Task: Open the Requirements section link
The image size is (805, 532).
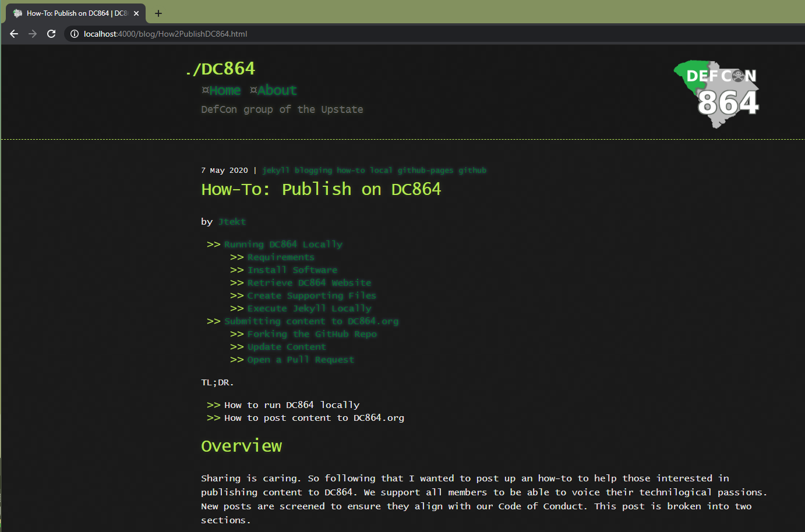Action: [x=281, y=257]
